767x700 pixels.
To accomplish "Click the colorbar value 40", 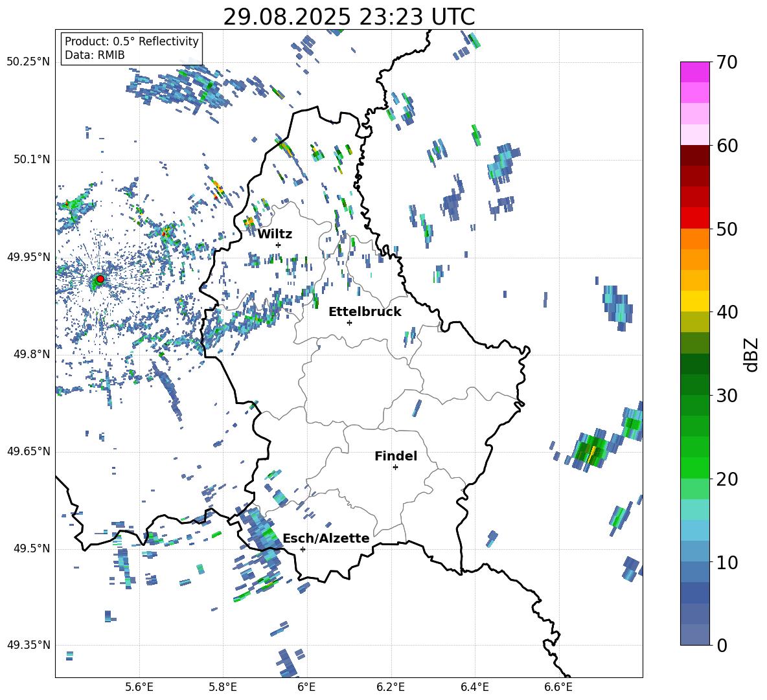I will (726, 312).
